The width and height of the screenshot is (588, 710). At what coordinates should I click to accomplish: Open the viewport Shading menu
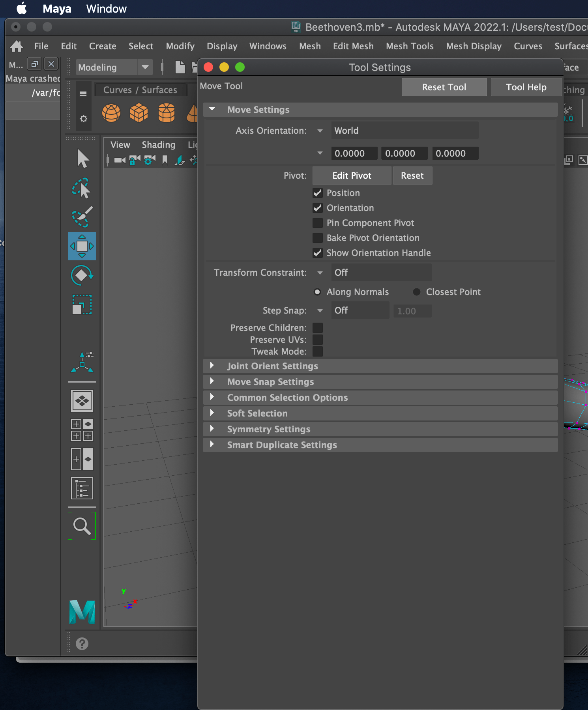click(159, 145)
